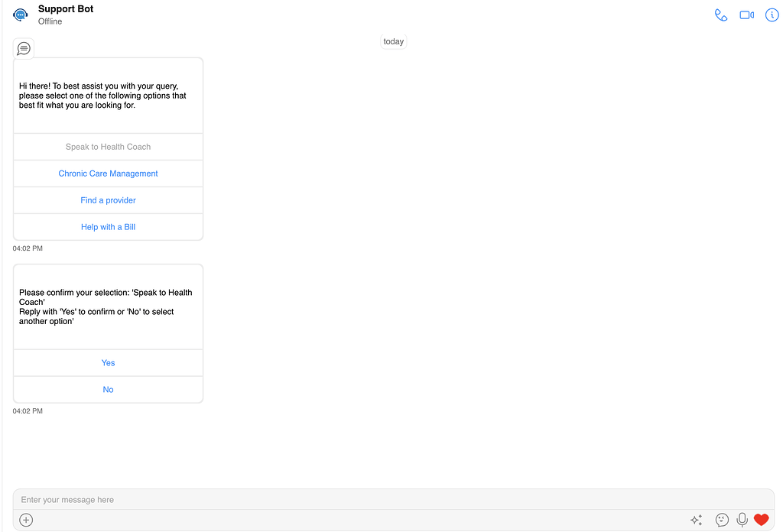
Task: Click the Offline status text
Action: pyautogui.click(x=50, y=21)
